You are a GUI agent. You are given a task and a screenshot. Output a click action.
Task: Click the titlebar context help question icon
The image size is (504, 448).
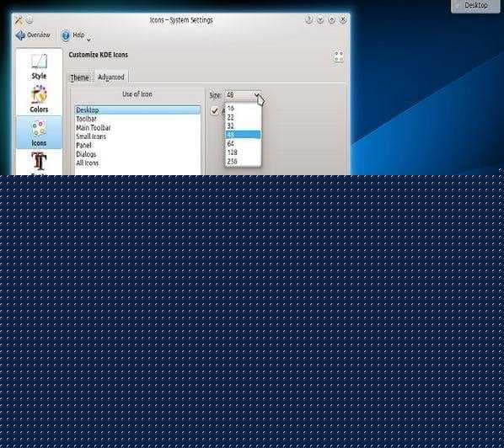pos(308,20)
